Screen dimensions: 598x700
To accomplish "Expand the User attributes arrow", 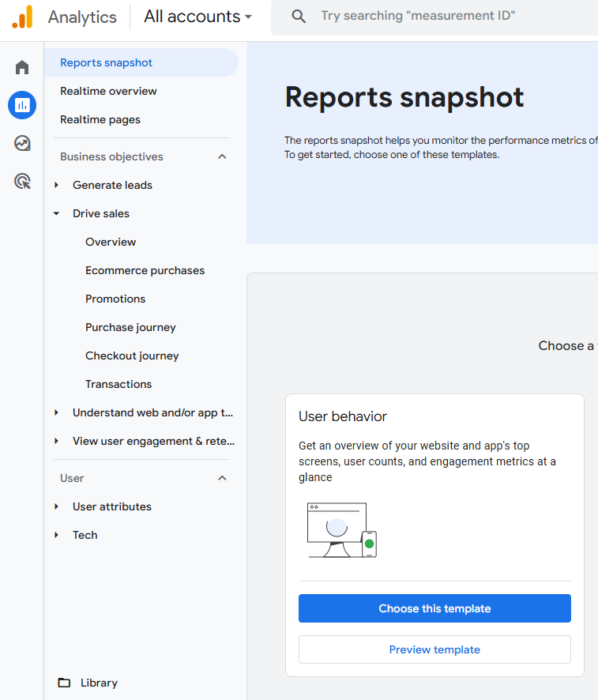I will (56, 506).
